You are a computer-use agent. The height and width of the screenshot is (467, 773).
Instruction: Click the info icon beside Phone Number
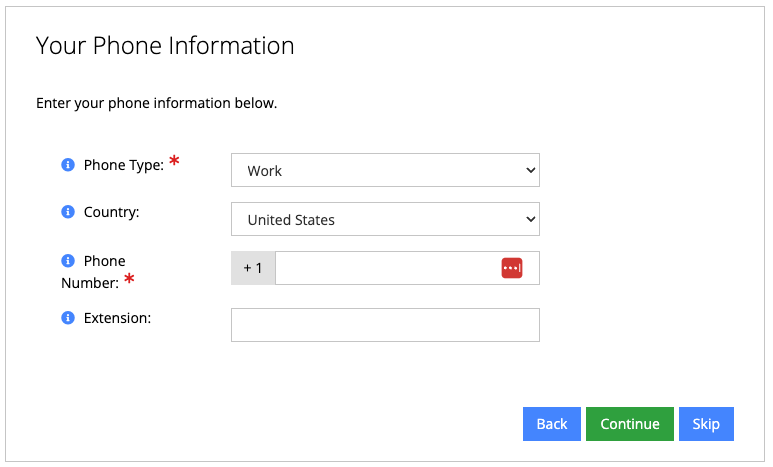click(68, 261)
